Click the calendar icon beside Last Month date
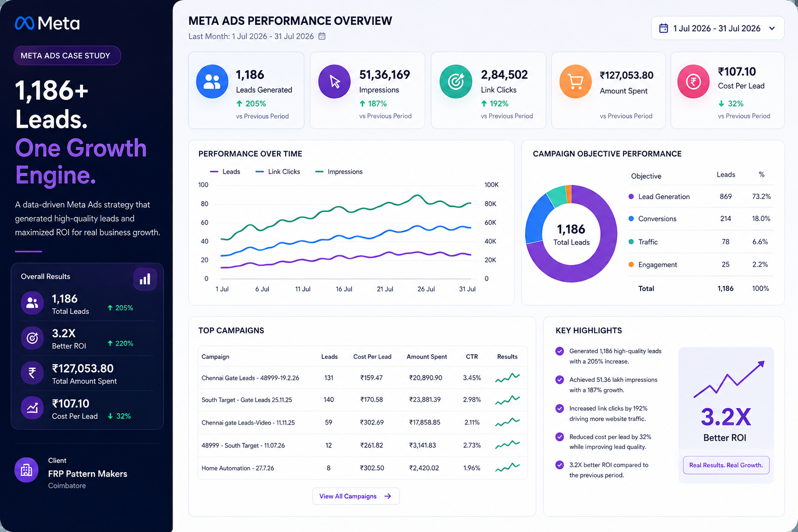Image resolution: width=798 pixels, height=532 pixels. click(322, 36)
